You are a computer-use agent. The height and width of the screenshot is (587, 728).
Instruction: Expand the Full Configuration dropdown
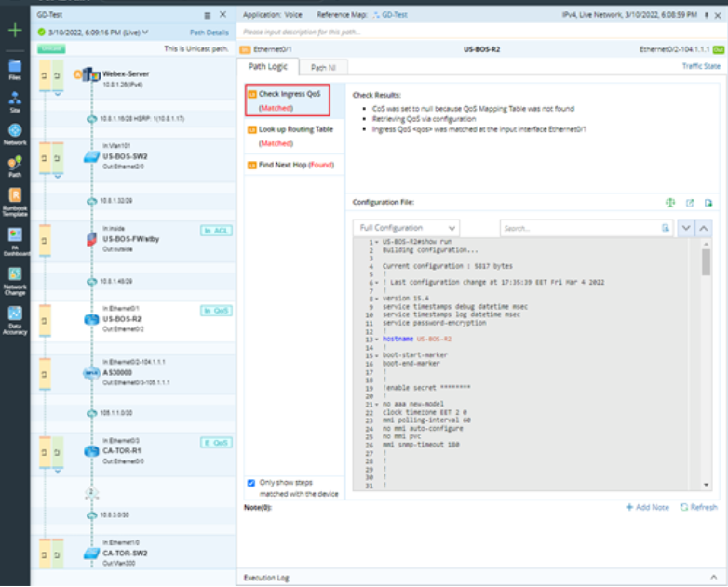click(x=406, y=228)
